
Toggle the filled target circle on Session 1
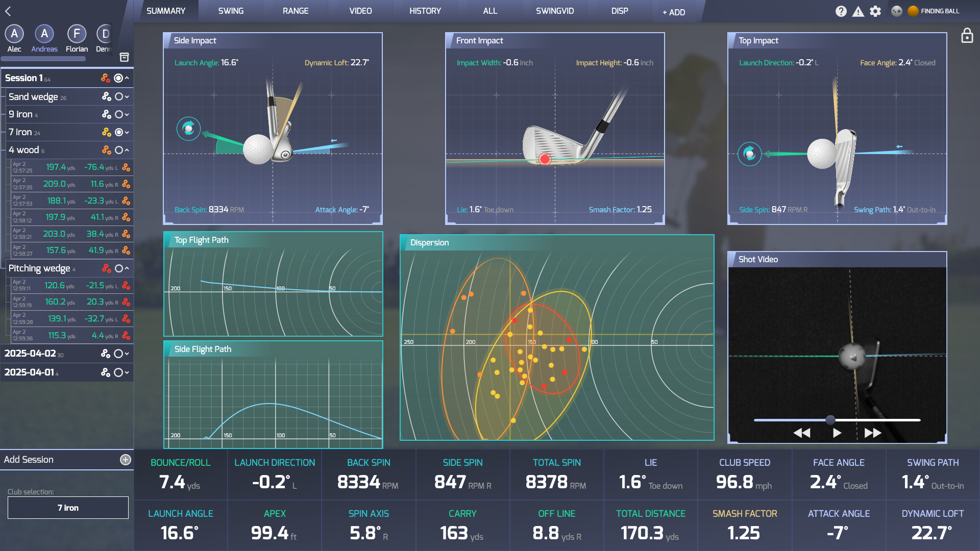[x=118, y=78]
